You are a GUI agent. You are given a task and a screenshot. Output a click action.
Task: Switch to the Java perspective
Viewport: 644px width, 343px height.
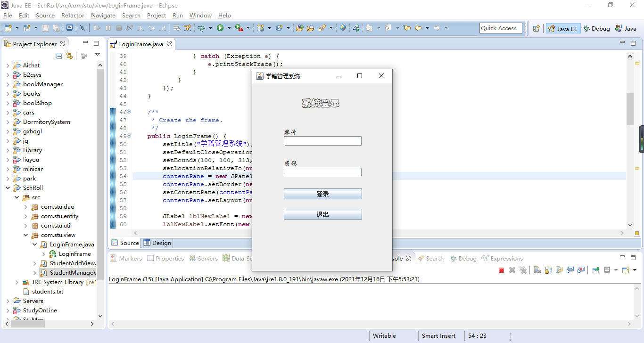626,28
